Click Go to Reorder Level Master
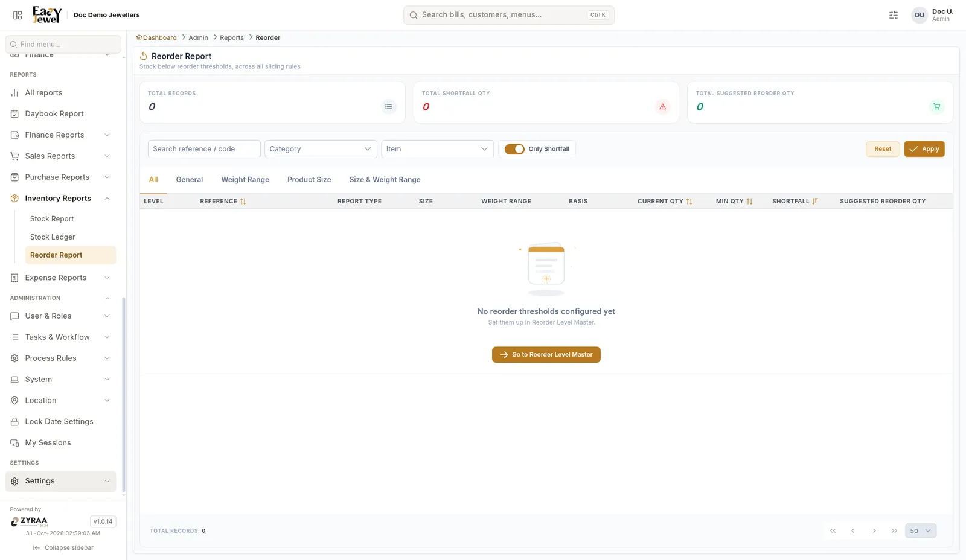This screenshot has height=560, width=966. click(x=546, y=355)
